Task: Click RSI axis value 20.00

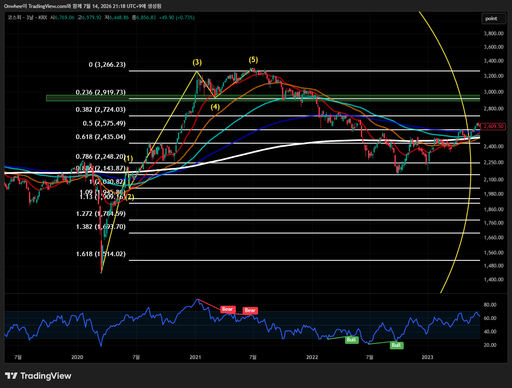Action: [490, 345]
